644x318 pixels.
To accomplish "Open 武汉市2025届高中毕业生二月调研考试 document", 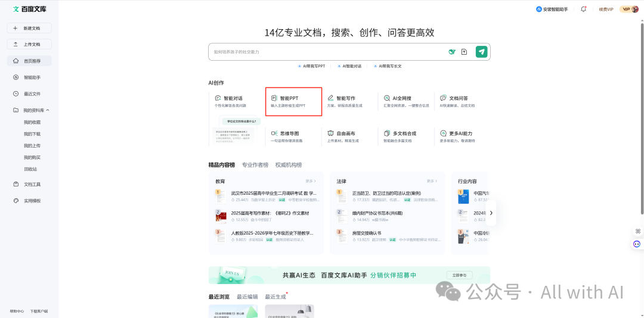I will click(274, 194).
